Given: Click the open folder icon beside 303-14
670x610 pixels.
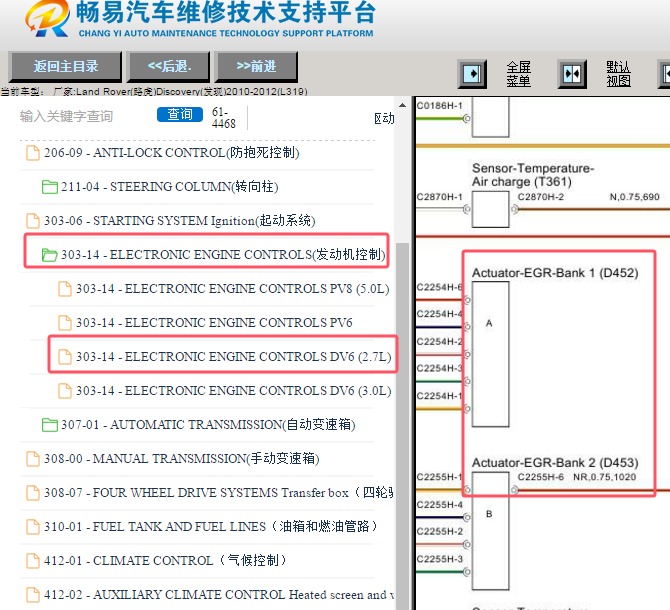Looking at the screenshot, I should click(x=50, y=255).
